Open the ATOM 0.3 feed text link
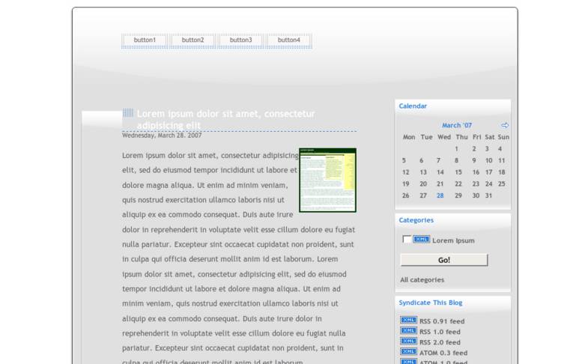This screenshot has height=364, width=588. (x=443, y=353)
